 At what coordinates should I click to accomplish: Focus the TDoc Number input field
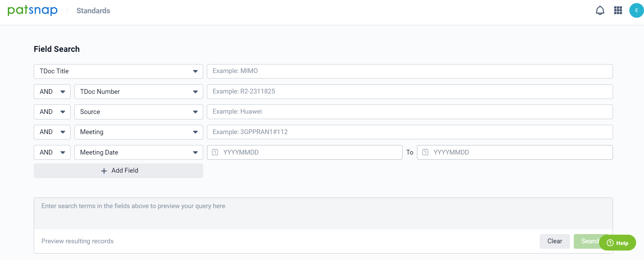410,91
